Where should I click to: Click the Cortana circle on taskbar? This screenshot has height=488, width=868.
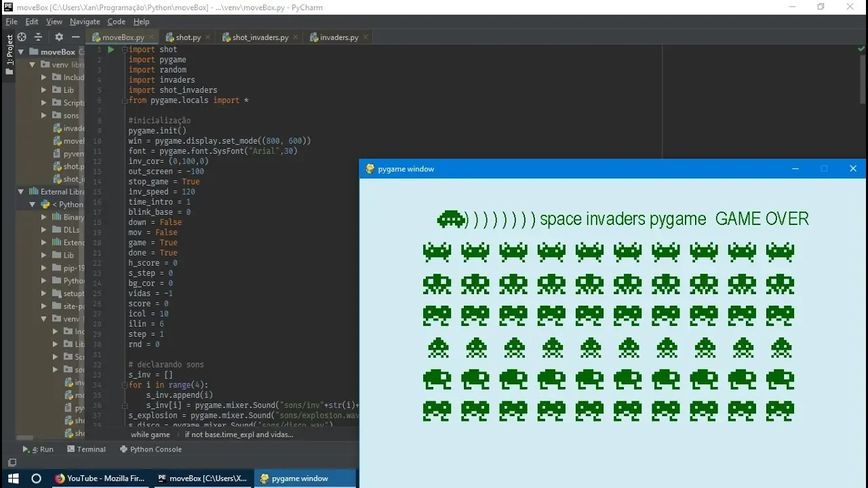point(37,479)
